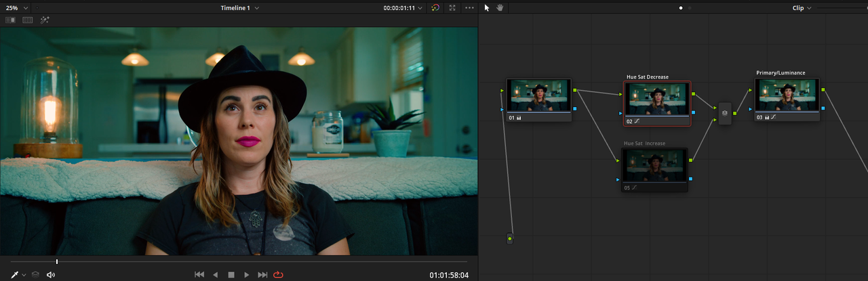Click the node graph source input connector
Viewport: 868px width, 281px height.
[510, 238]
